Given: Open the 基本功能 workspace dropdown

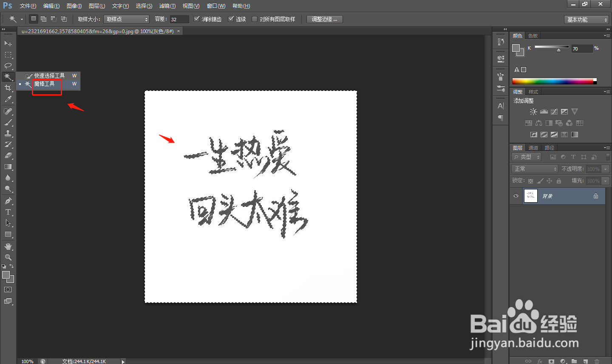Looking at the screenshot, I should (x=586, y=20).
